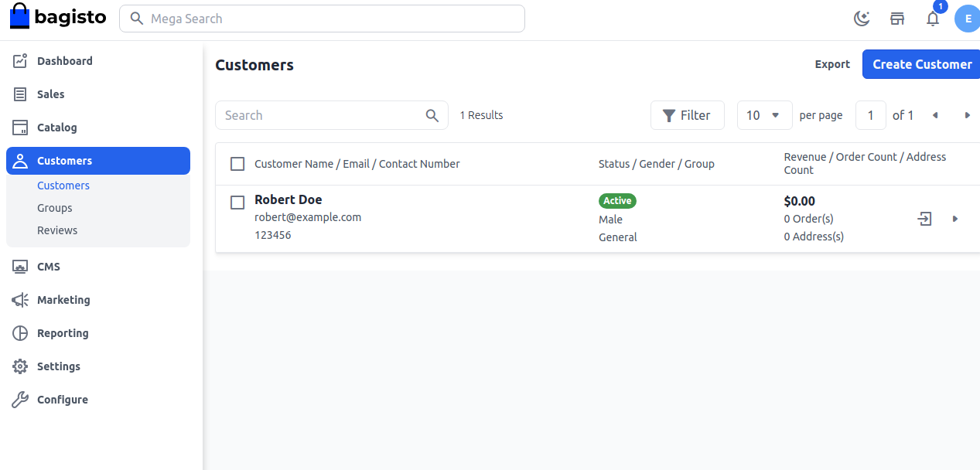Screen dimensions: 980x470
Task: Check the select-all customers checkbox
Action: pyautogui.click(x=238, y=164)
